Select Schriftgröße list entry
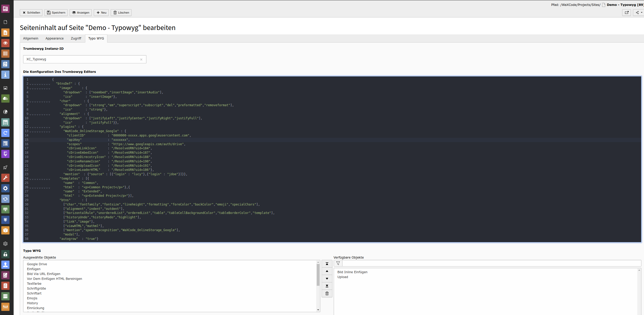Image resolution: width=644 pixels, height=315 pixels. tap(36, 289)
